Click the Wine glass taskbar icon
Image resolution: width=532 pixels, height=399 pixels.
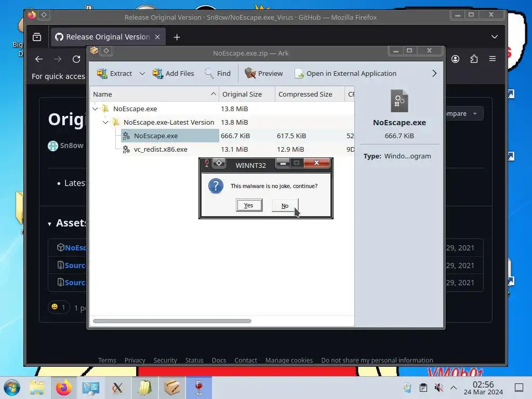(199, 388)
